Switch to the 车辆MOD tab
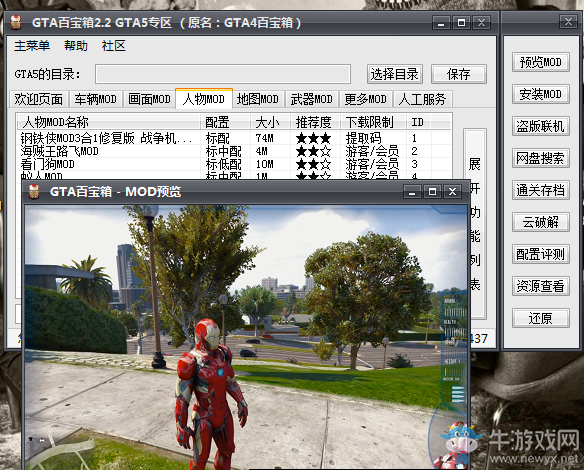The image size is (584, 470). (96, 99)
